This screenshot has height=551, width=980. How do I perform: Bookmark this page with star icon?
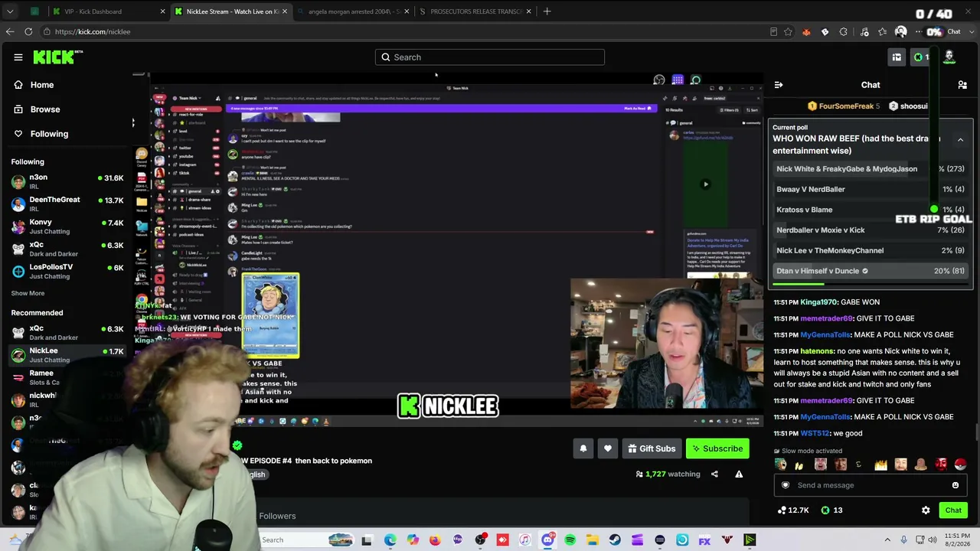(788, 32)
